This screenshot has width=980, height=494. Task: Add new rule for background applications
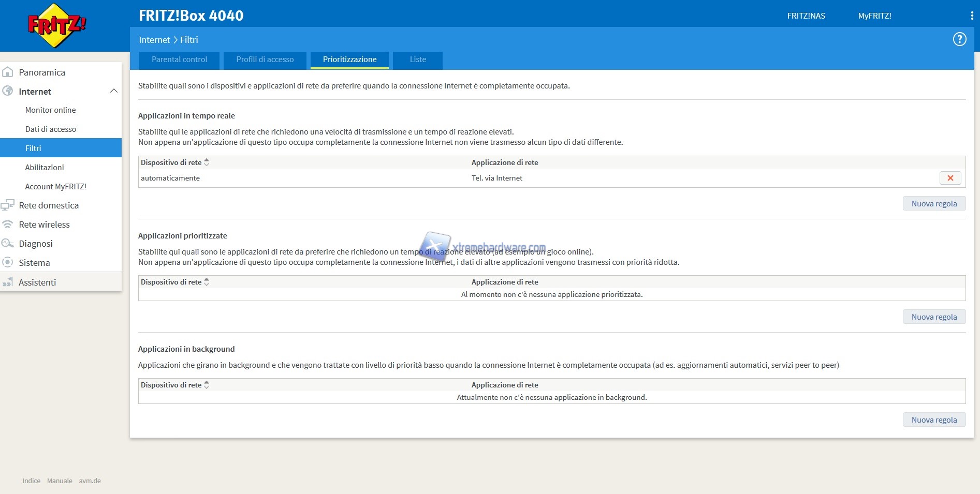934,420
